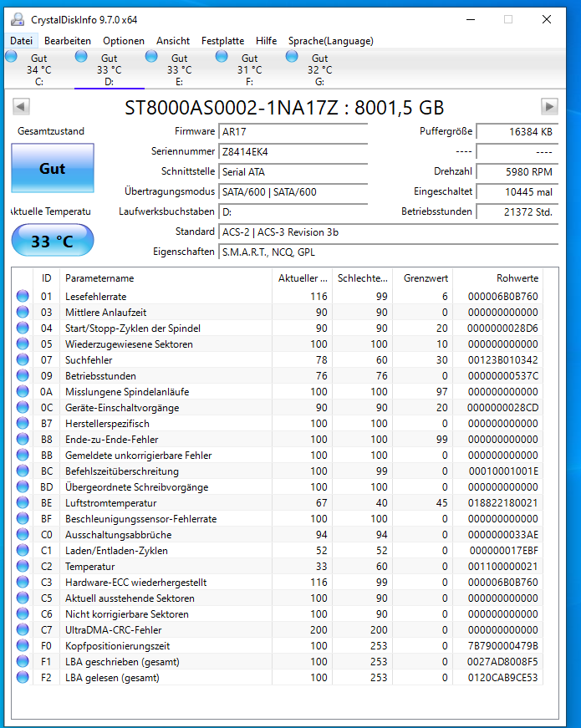This screenshot has height=728, width=581.
Task: Click the Eingeschaltet value 10445 mal
Action: tap(517, 191)
